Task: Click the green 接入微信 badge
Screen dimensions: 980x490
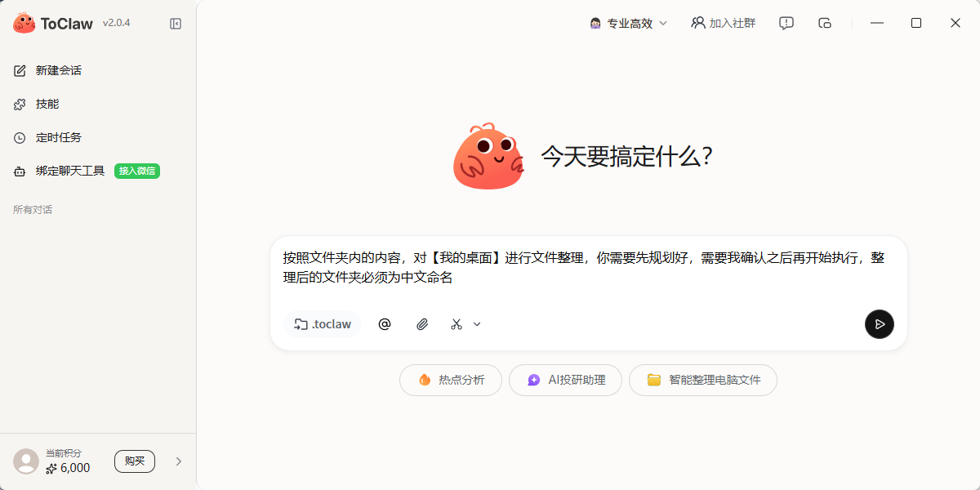Action: click(137, 171)
